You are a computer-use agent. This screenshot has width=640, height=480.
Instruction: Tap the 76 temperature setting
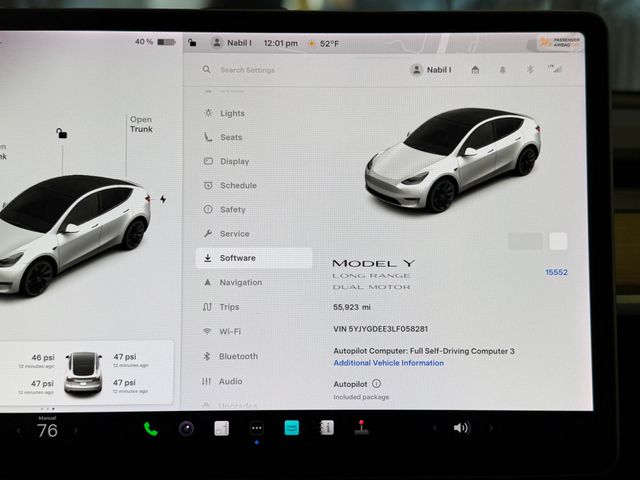[47, 431]
